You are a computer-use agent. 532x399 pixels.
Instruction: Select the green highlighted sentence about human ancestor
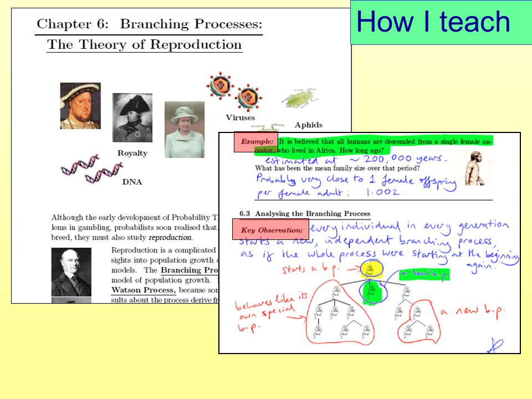pos(373,146)
